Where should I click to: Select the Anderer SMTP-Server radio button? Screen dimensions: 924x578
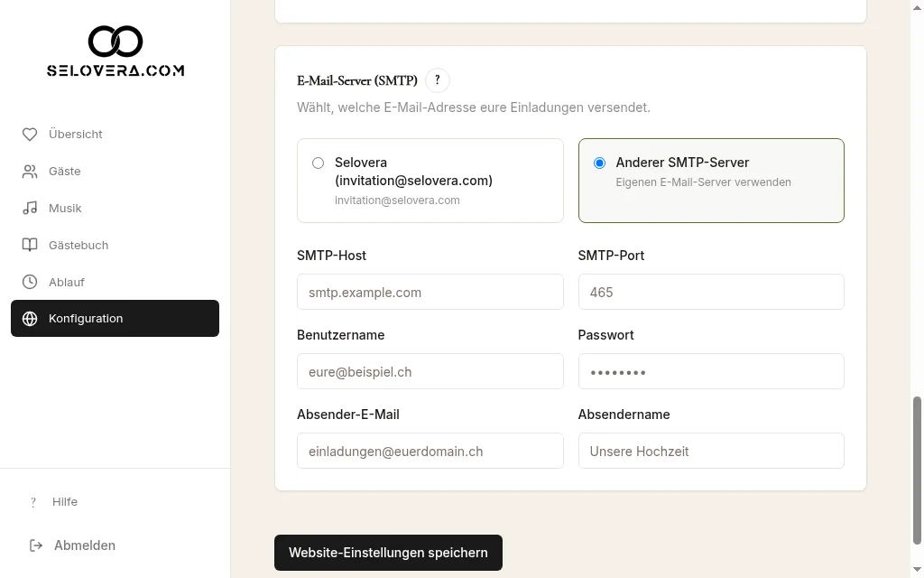599,163
